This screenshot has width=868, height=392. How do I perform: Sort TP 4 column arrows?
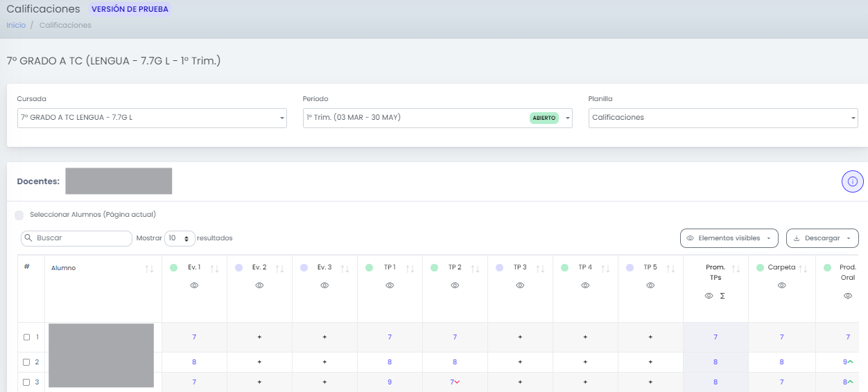tap(606, 269)
